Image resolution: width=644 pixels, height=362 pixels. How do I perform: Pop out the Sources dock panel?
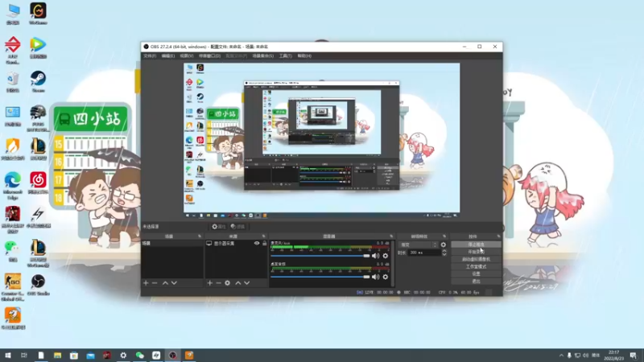pyautogui.click(x=264, y=237)
